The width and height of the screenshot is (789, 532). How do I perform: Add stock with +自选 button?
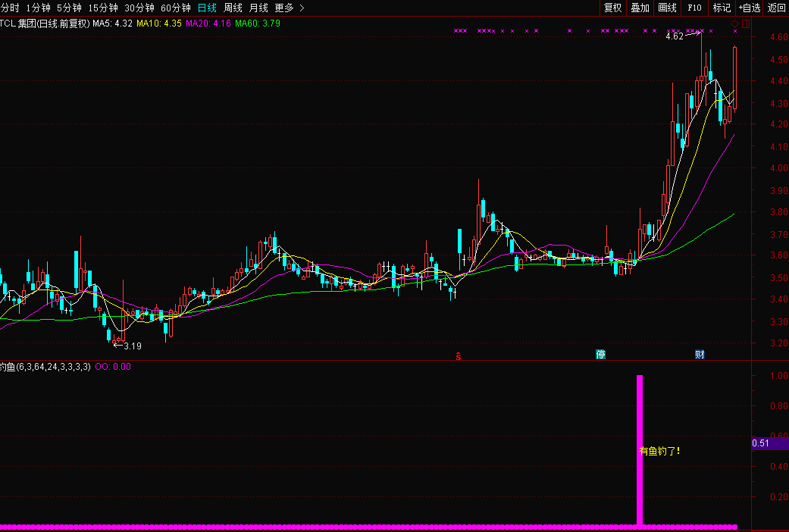[750, 8]
